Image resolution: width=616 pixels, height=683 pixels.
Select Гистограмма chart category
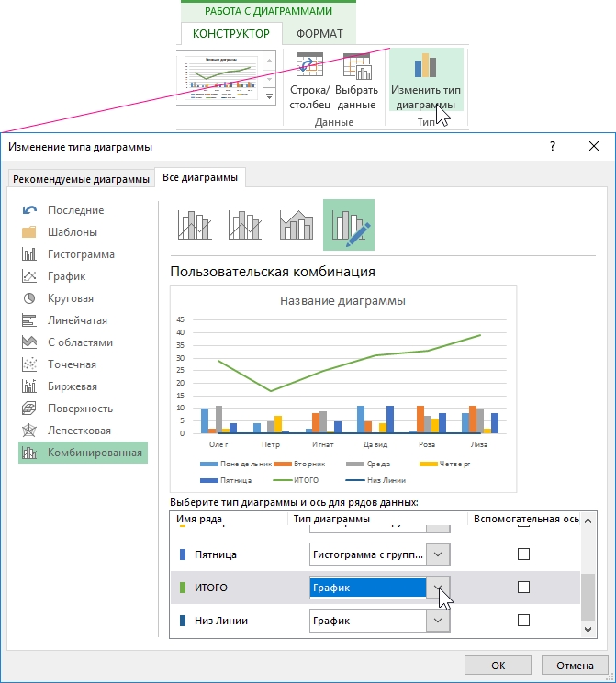[x=81, y=254]
